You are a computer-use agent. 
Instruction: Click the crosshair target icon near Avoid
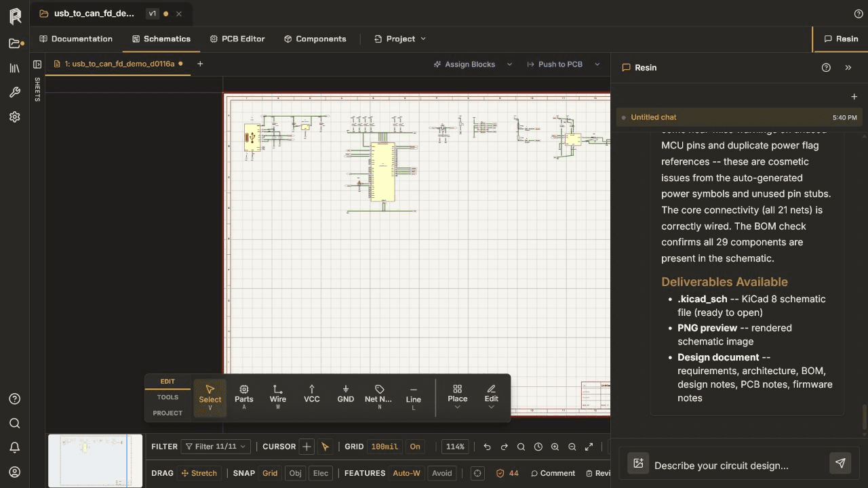coord(477,473)
